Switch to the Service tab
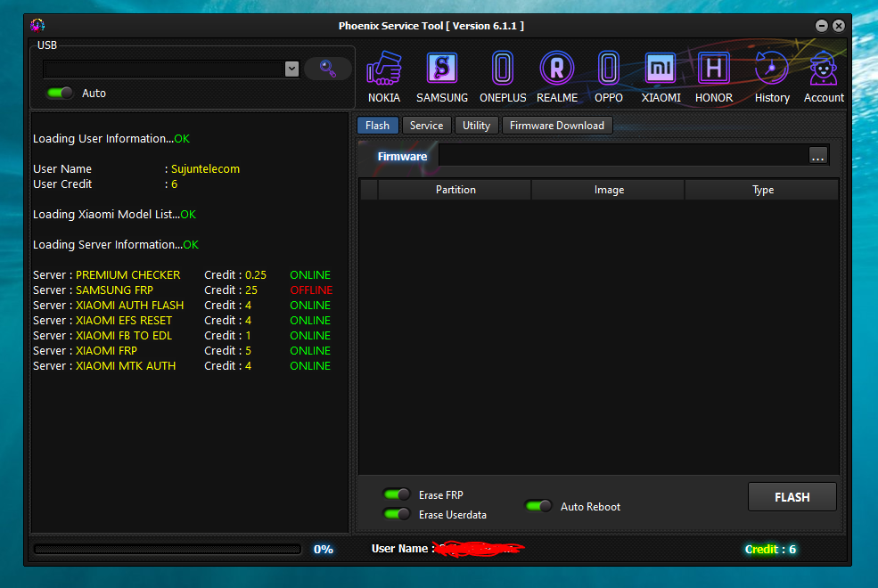This screenshot has width=878, height=588. pyautogui.click(x=426, y=126)
